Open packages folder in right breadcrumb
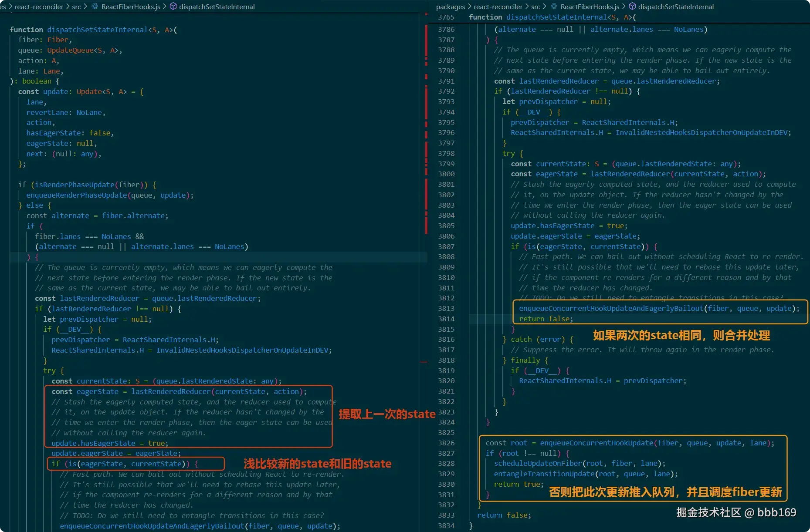Viewport: 810px width, 532px height. pos(451,7)
